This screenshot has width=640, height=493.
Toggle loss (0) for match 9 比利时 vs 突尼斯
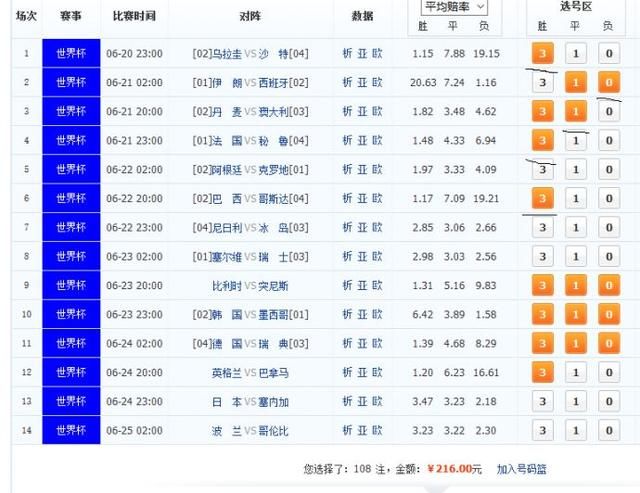(x=608, y=286)
